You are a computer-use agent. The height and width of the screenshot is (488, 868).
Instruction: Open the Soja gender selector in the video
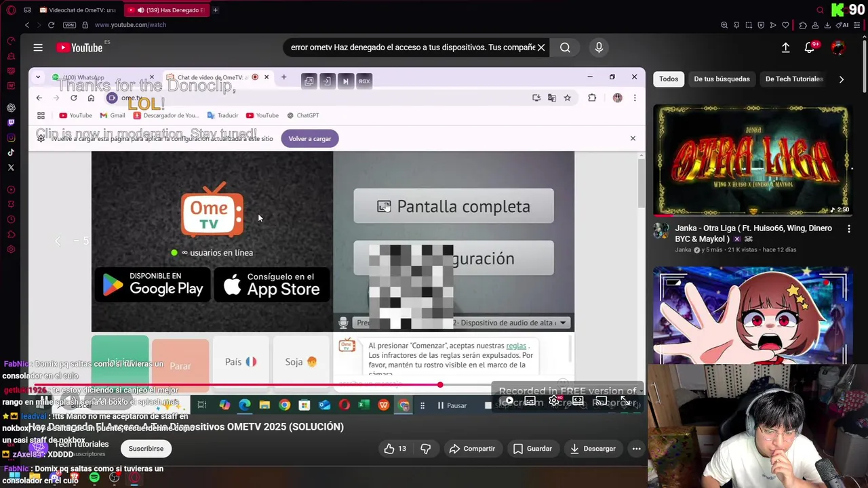(x=301, y=362)
